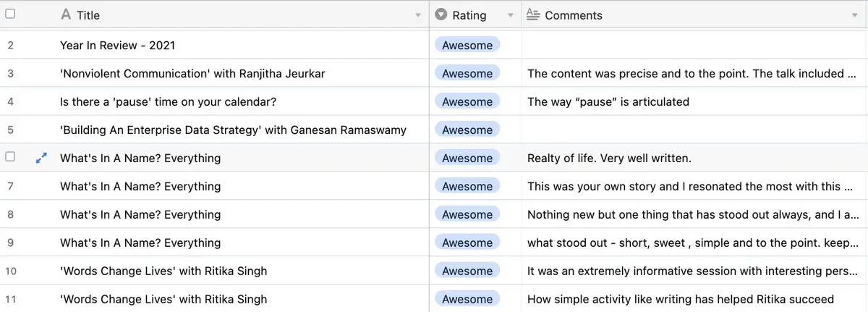Select the empty Comments cell in row 2
Viewport: 868px width, 312px height.
click(693, 46)
